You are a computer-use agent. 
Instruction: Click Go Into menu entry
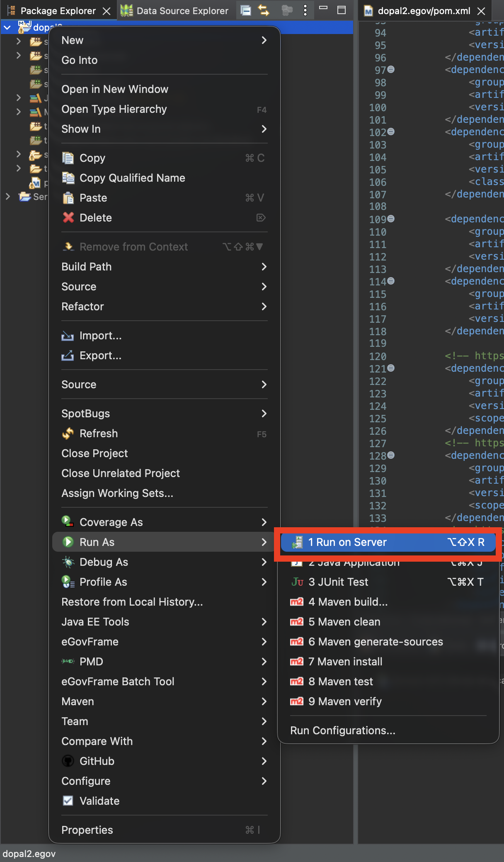click(x=165, y=60)
